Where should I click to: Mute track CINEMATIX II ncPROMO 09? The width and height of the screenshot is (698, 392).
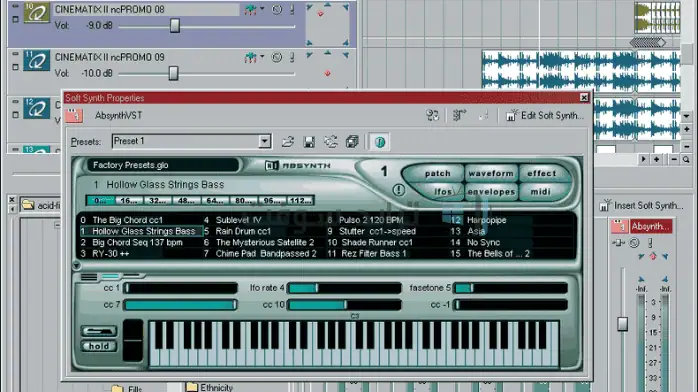(x=277, y=57)
